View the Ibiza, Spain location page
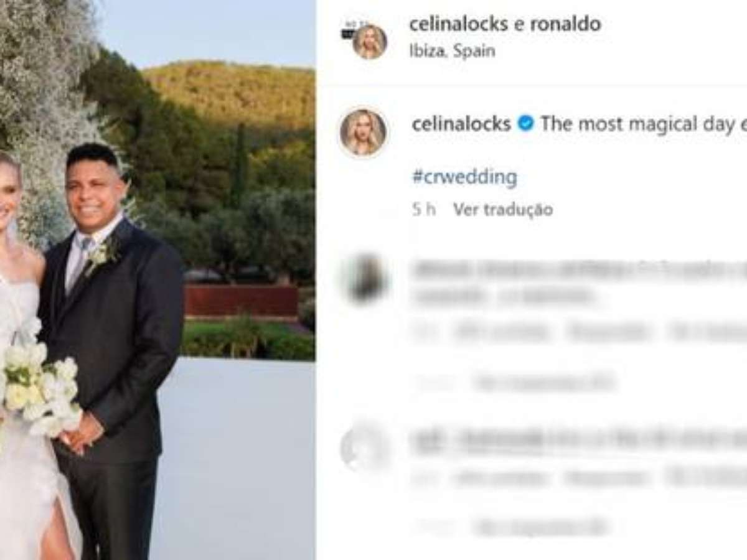747x560 pixels. pyautogui.click(x=452, y=51)
